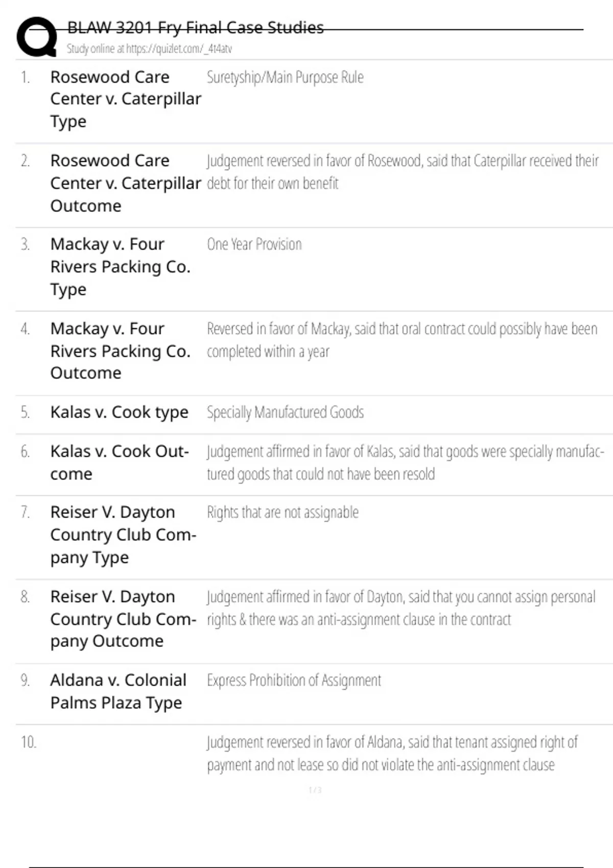Click the Specially Manufactured Goods definition
Image resolution: width=613 pixels, height=868 pixels.
285,413
